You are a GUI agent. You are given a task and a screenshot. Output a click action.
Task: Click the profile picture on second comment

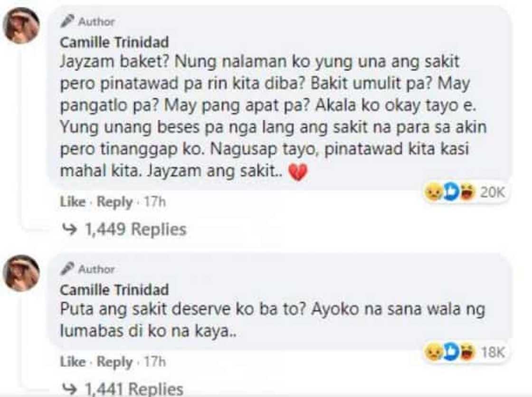tap(21, 273)
